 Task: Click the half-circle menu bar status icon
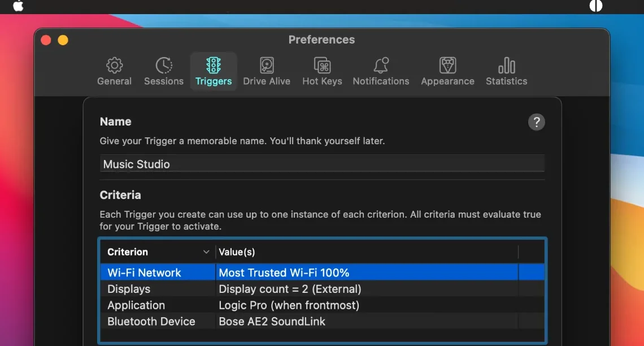[x=596, y=6]
